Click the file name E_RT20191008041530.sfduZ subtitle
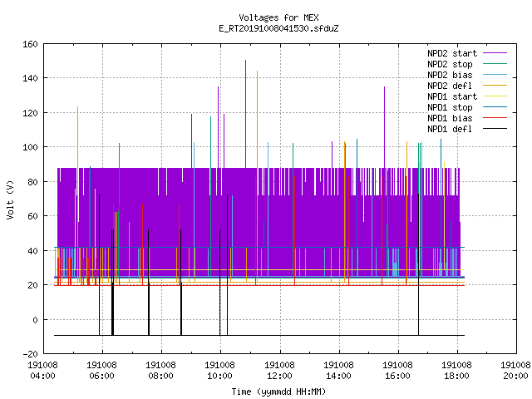 279,28
